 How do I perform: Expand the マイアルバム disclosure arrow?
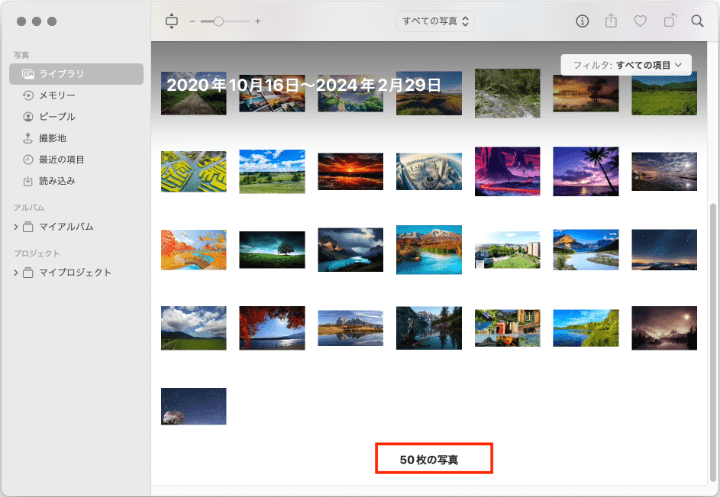coord(16,227)
